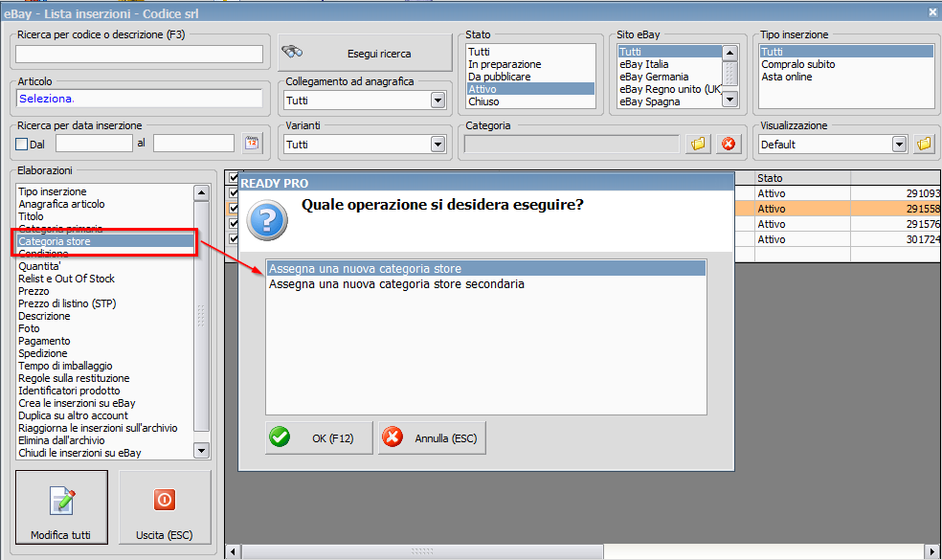Viewport: 942px width, 560px height.
Task: Toggle checkbox of the row with 301724
Action: [x=234, y=238]
